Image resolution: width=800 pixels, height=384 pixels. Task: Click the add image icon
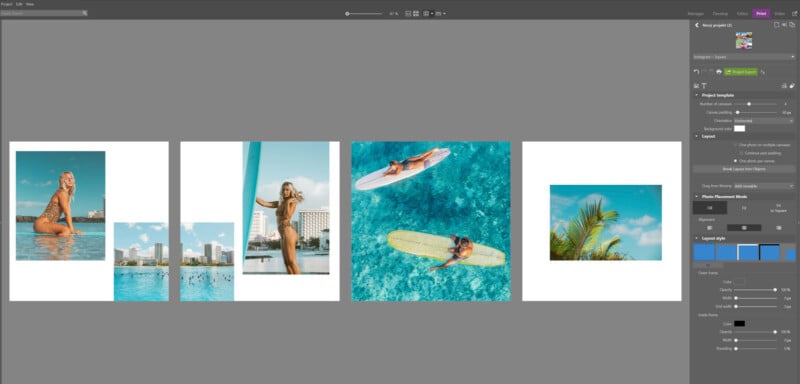click(697, 86)
